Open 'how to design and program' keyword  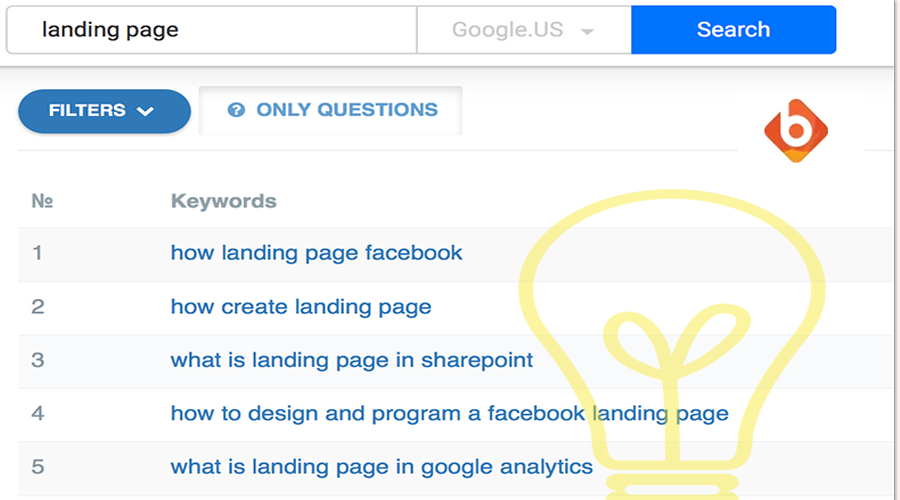(449, 413)
